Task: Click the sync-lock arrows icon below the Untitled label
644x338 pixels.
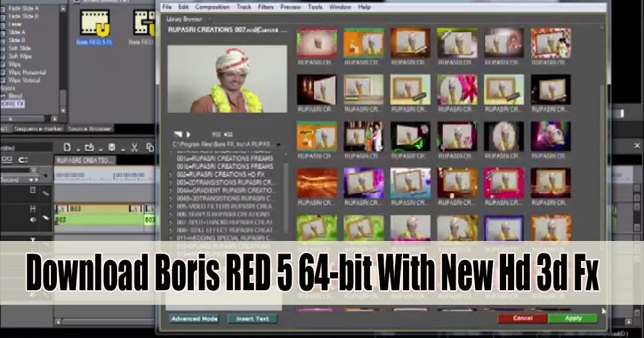Action: pos(23,159)
